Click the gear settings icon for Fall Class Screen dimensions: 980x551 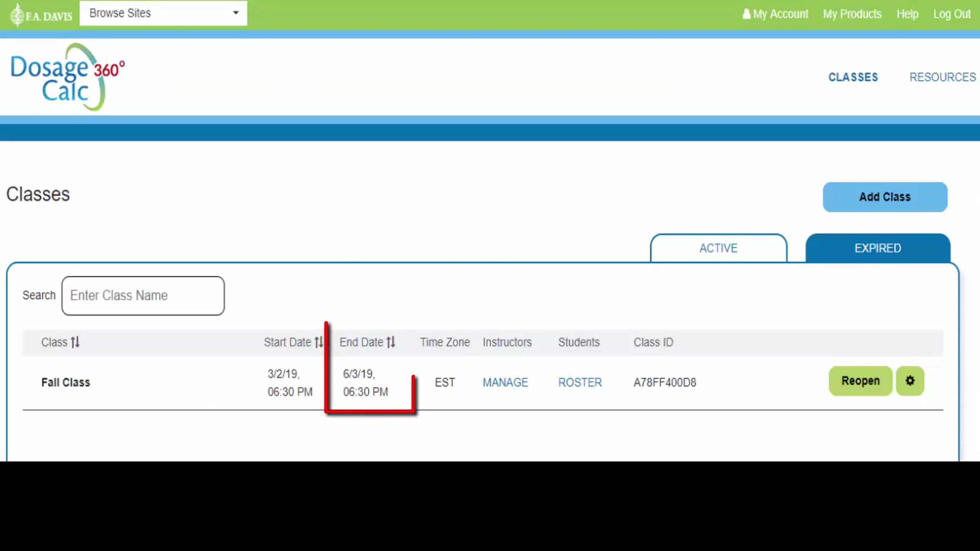[910, 381]
